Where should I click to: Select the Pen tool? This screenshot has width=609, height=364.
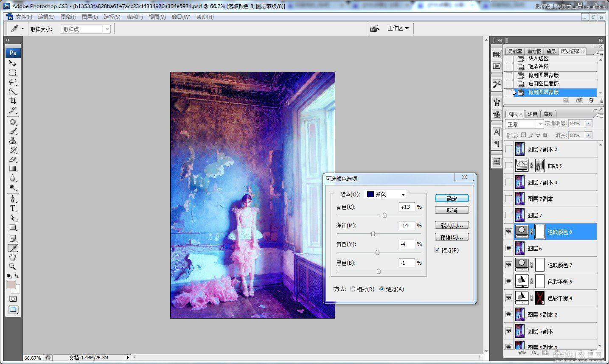[x=13, y=199]
